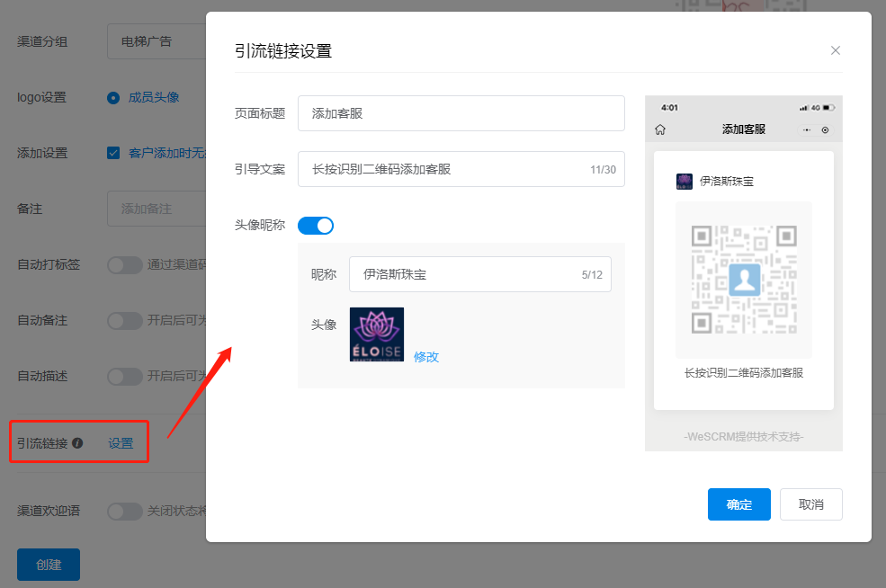Screen dimensions: 886x588
Task: Click the 引流链接 label text
Action: pos(42,443)
